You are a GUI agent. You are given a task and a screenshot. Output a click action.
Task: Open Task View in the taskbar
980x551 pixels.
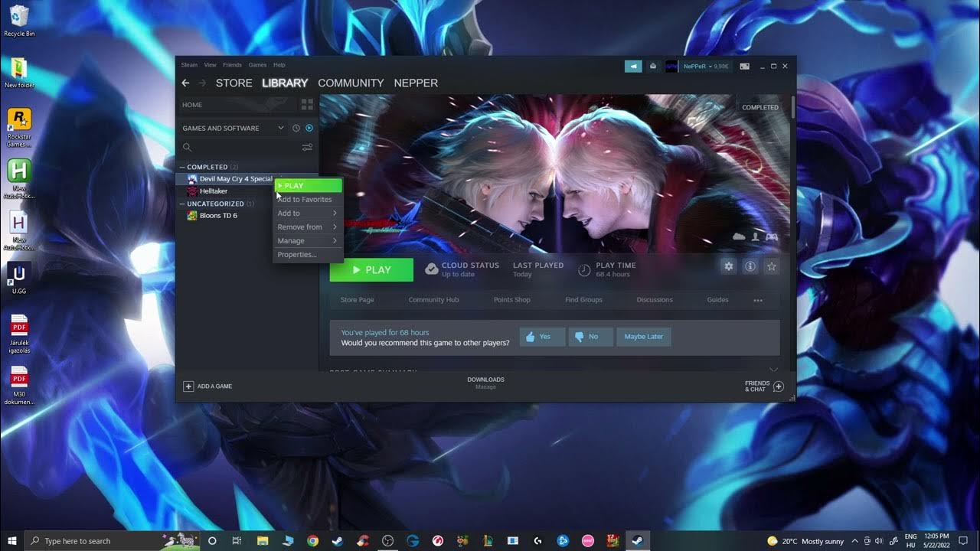click(x=237, y=540)
